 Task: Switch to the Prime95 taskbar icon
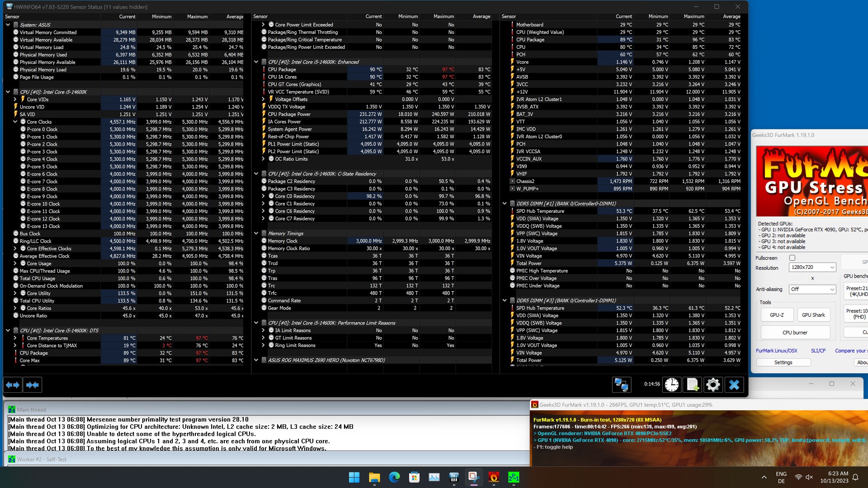514,477
